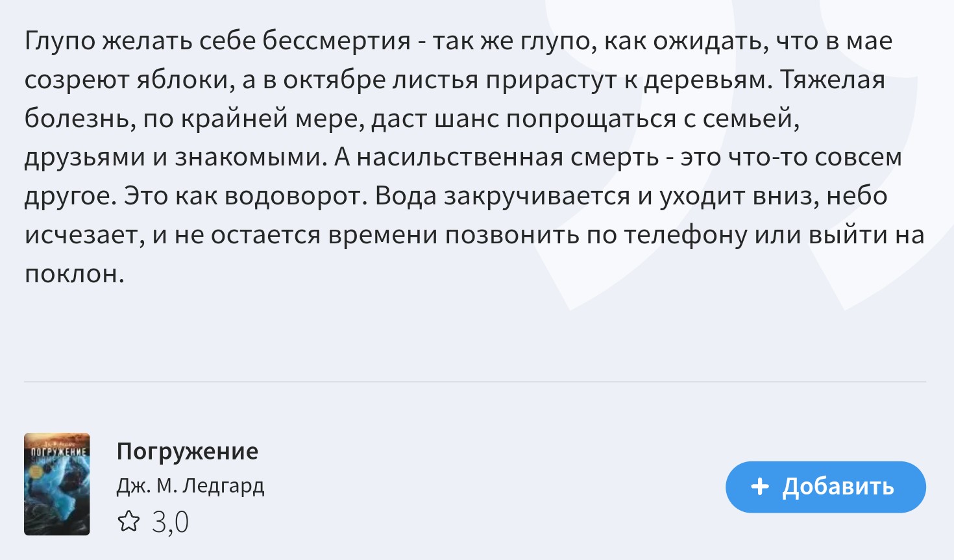The image size is (954, 560).
Task: Click the final word "поклон."
Action: [x=74, y=274]
